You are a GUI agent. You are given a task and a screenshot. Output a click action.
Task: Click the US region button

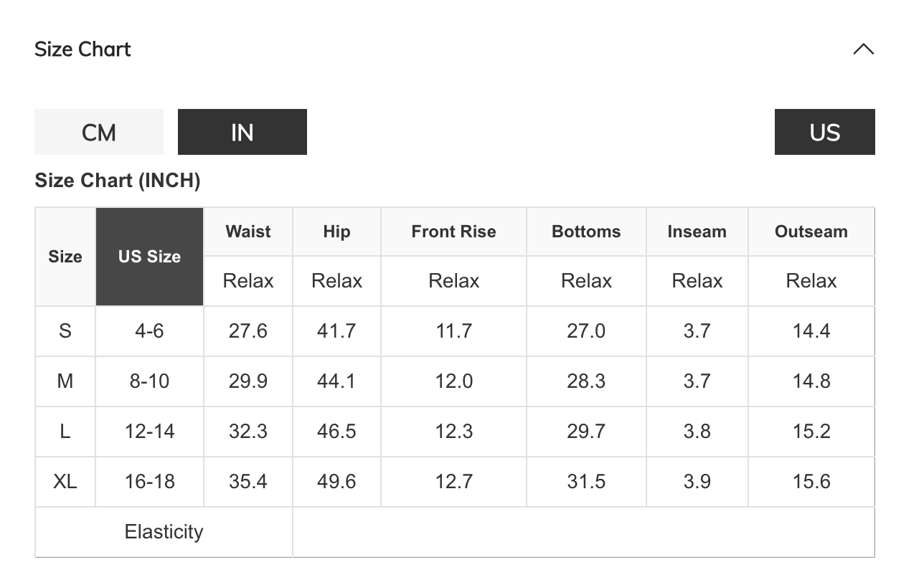824,132
